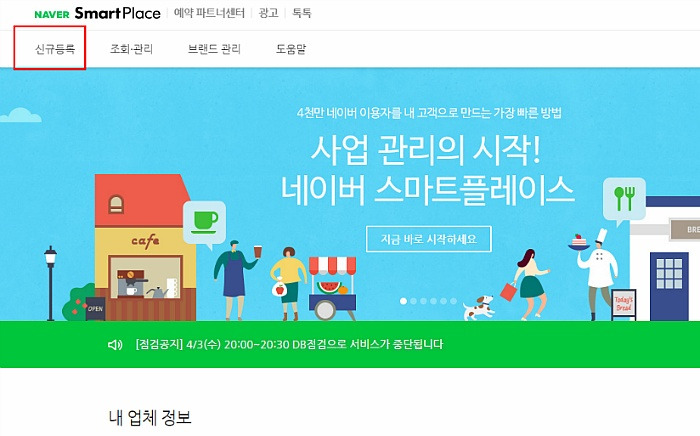Open the 도움말 menu tab
700x436 pixels.
point(291,49)
